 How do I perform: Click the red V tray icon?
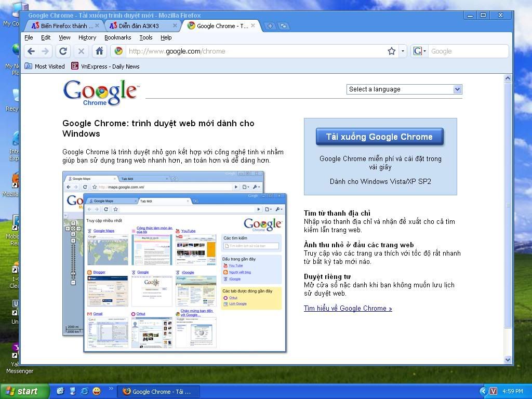(x=494, y=391)
